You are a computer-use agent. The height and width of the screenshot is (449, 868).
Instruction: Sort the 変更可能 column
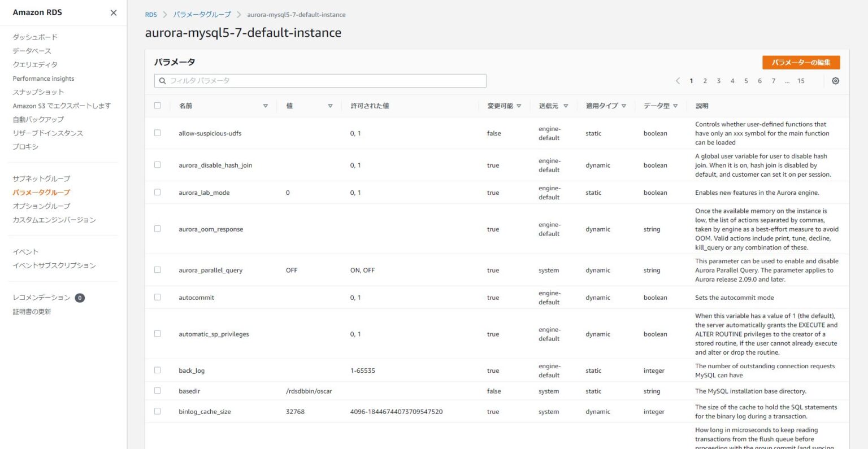click(x=519, y=106)
